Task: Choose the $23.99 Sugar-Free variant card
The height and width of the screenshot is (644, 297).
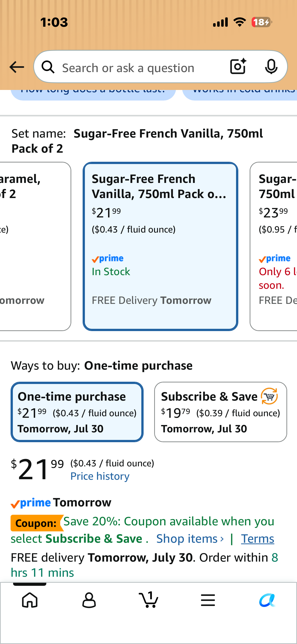Action: click(274, 246)
